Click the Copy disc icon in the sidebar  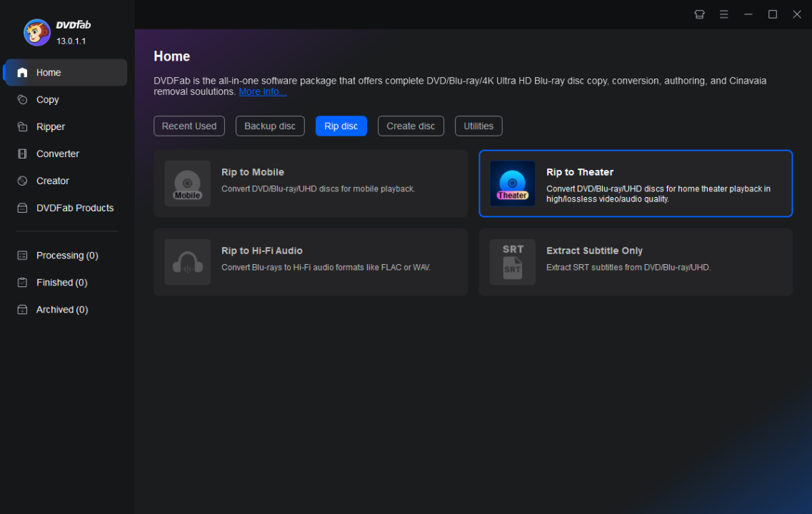22,99
